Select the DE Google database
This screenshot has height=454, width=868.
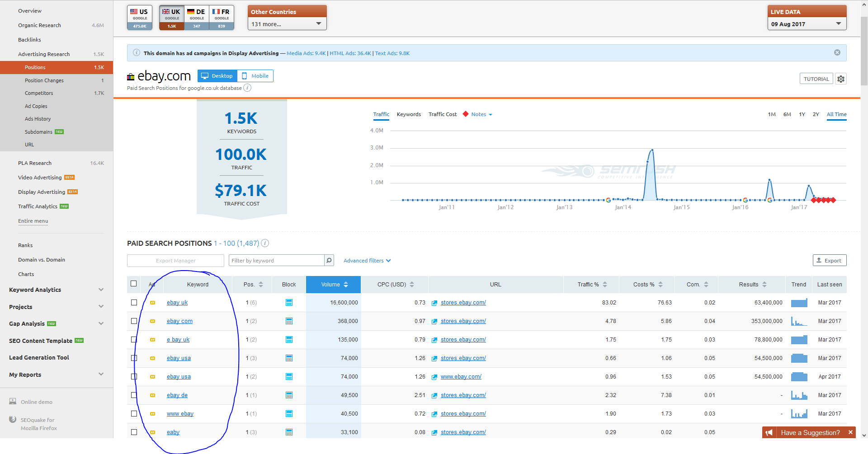point(197,18)
